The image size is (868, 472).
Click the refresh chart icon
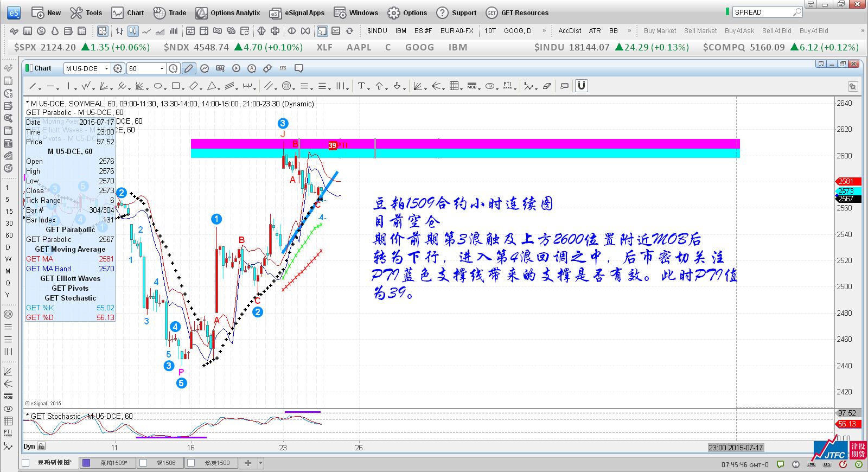tap(349, 31)
